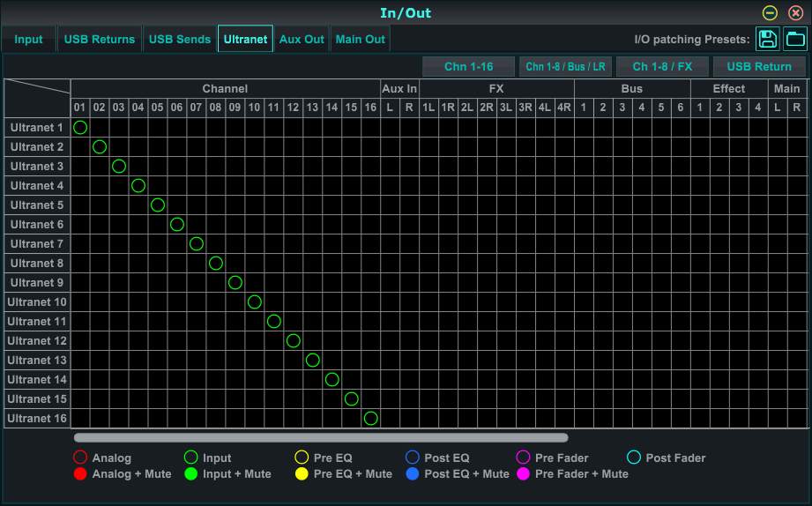Toggle Ultranet 6 patch on Channel 06
Screen dimensions: 812x506
177,224
